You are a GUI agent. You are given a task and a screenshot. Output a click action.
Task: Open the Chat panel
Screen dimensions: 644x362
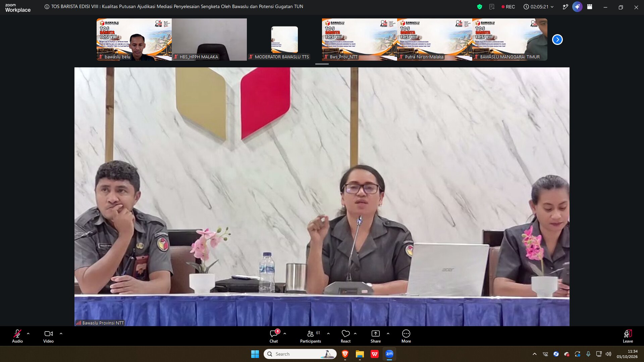[274, 336]
